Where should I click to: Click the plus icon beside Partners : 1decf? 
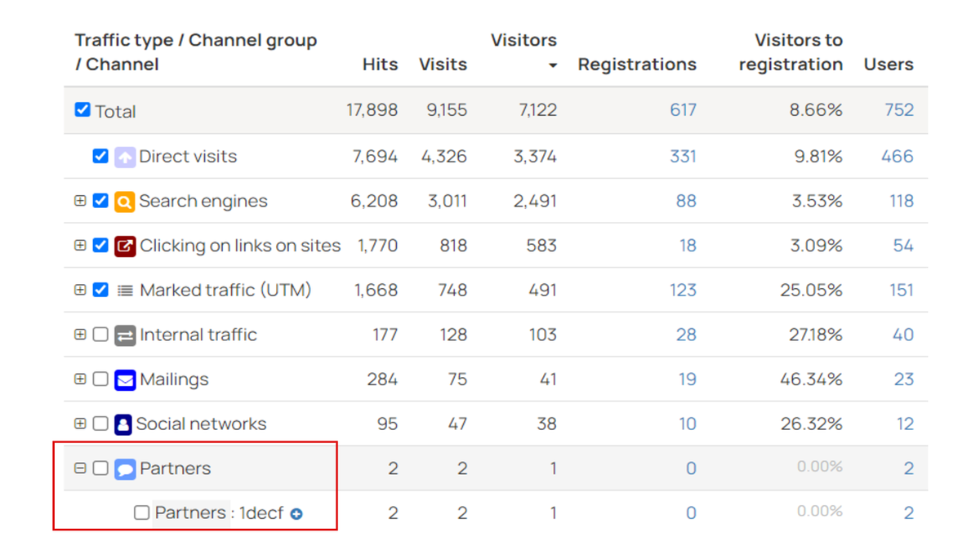pyautogui.click(x=296, y=514)
